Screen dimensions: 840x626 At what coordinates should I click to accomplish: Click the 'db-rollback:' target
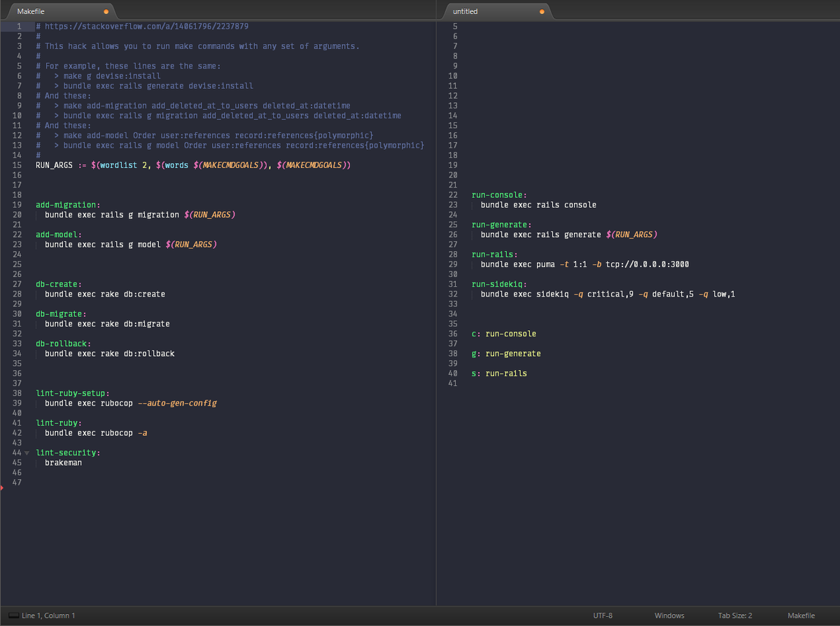tap(63, 343)
